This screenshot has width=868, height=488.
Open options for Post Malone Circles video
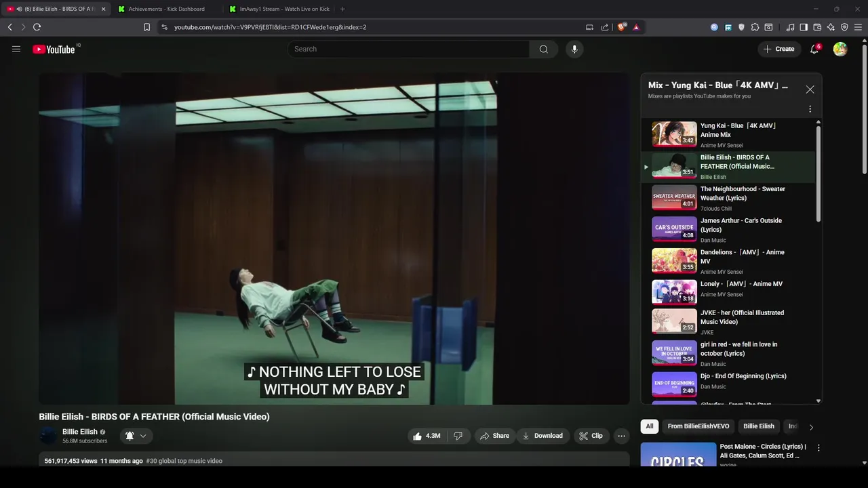pos(818,448)
